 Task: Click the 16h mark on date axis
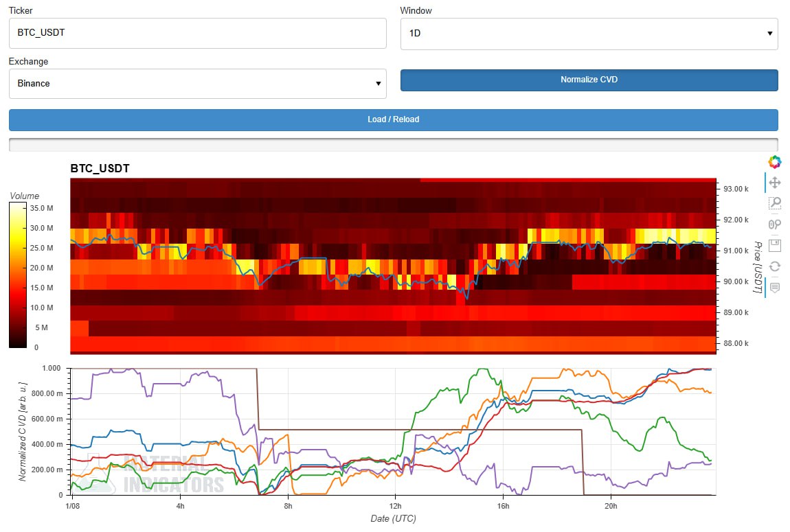[x=503, y=507]
